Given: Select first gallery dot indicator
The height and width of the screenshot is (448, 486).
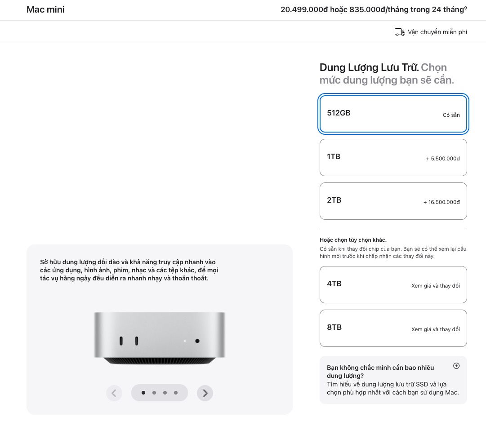Looking at the screenshot, I should (143, 393).
